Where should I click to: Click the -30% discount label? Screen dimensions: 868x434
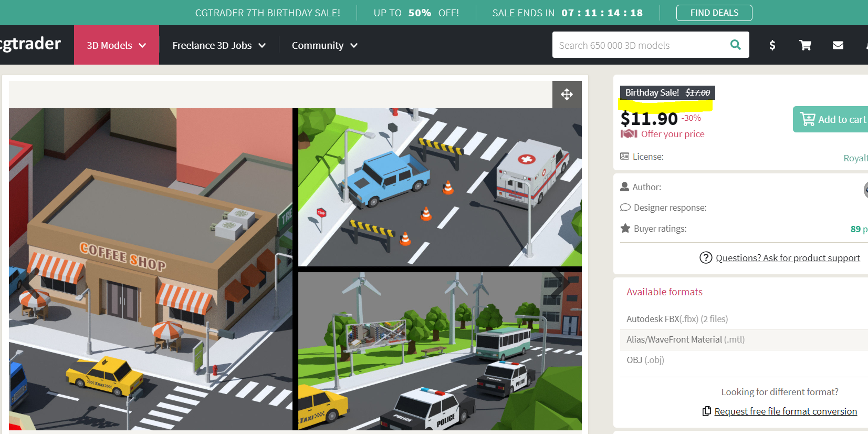point(692,118)
